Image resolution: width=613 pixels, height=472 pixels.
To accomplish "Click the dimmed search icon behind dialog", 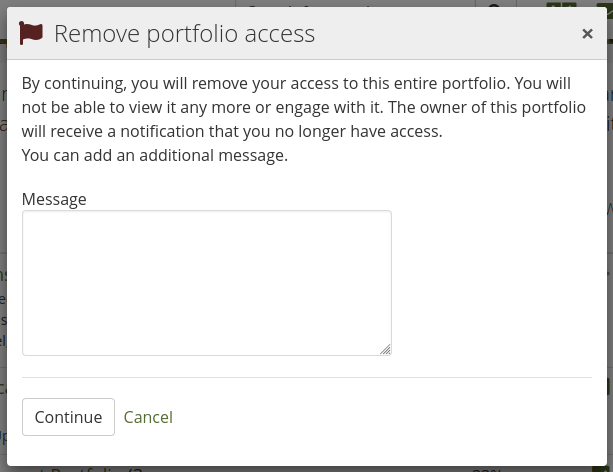I will [x=494, y=5].
